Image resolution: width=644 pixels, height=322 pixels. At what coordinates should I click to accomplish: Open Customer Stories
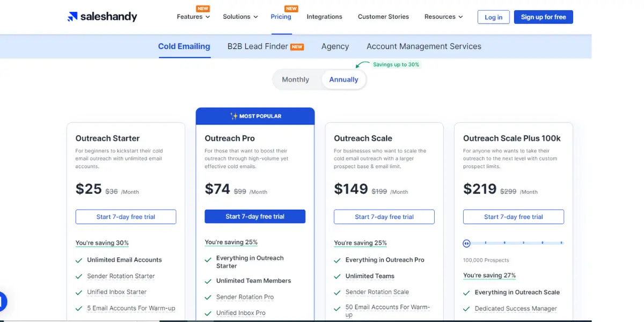click(x=383, y=17)
